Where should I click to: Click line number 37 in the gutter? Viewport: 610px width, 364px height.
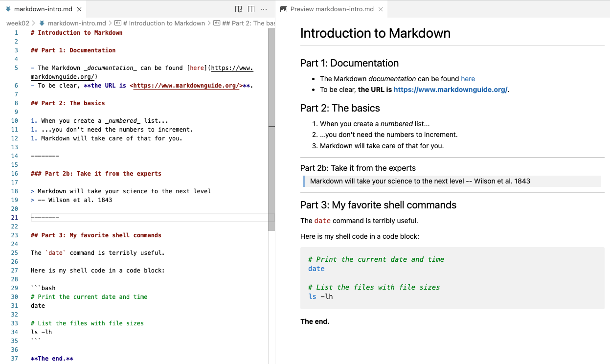click(x=14, y=359)
